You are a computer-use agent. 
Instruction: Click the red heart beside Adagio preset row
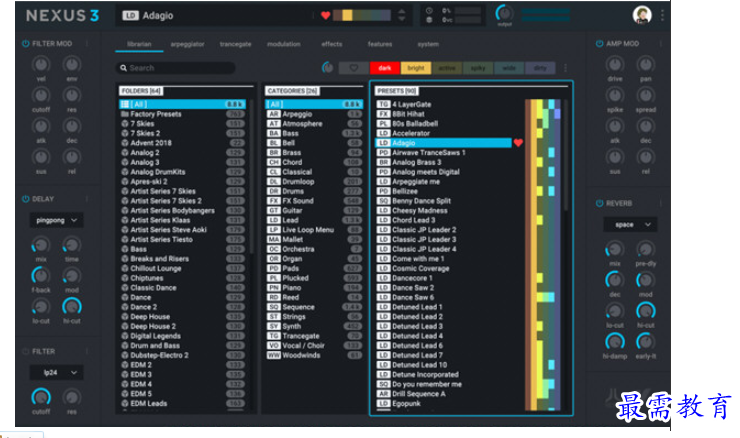[x=518, y=143]
